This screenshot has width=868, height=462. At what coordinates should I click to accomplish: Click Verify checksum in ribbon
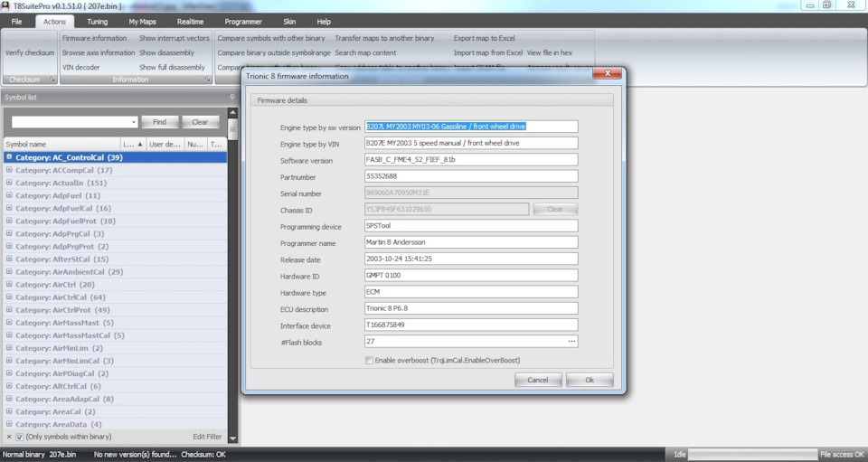(x=30, y=52)
